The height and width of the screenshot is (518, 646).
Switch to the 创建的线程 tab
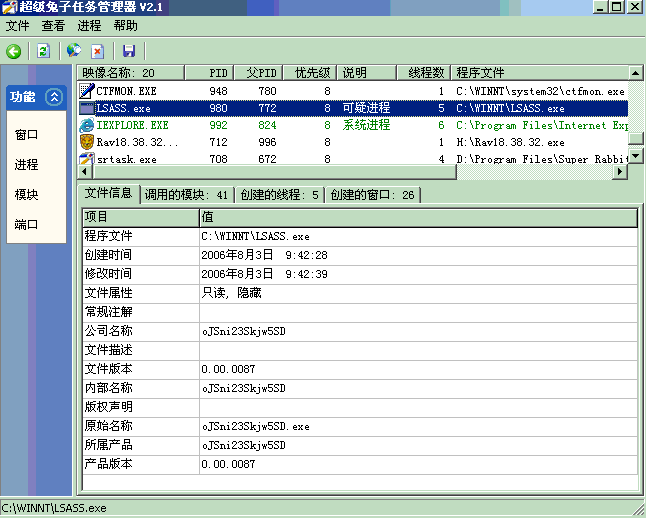[280, 195]
